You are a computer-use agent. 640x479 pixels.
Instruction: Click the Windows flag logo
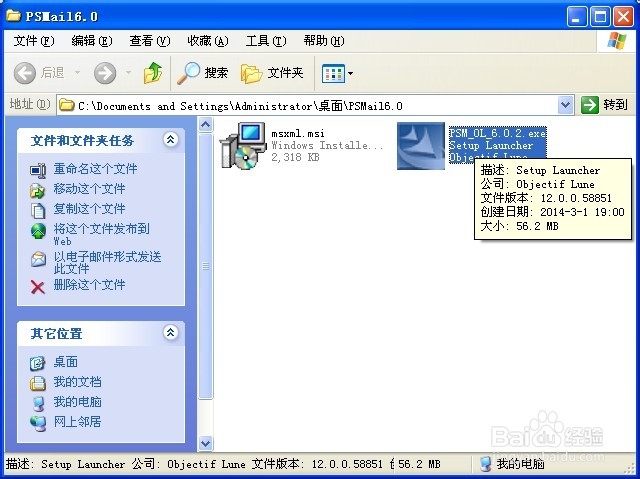[617, 41]
